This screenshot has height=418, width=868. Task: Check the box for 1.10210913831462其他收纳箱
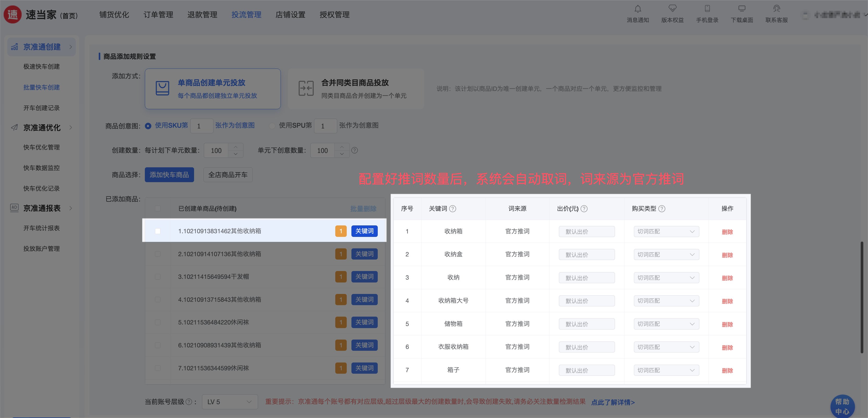158,231
